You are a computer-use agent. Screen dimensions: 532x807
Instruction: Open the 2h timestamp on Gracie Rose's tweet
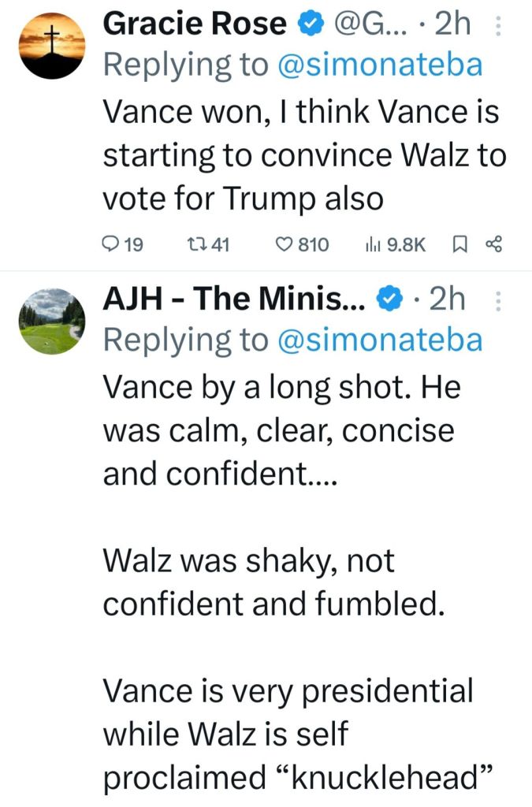pos(452,25)
